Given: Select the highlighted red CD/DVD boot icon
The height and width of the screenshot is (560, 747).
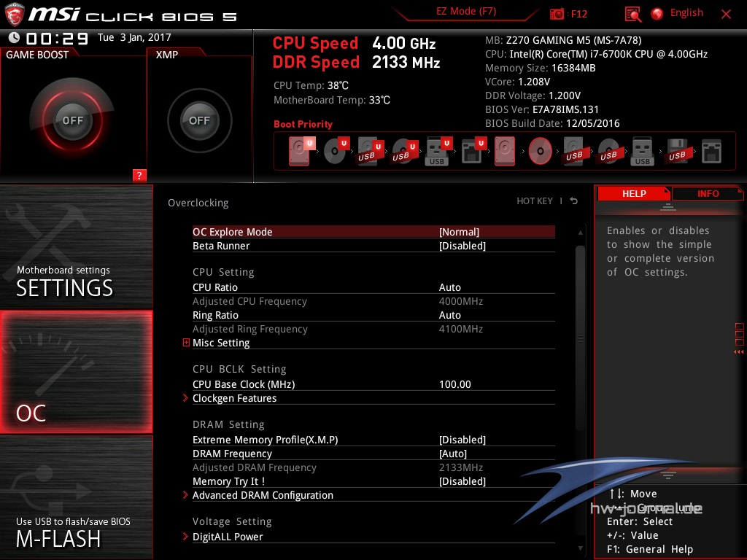Looking at the screenshot, I should (x=541, y=151).
